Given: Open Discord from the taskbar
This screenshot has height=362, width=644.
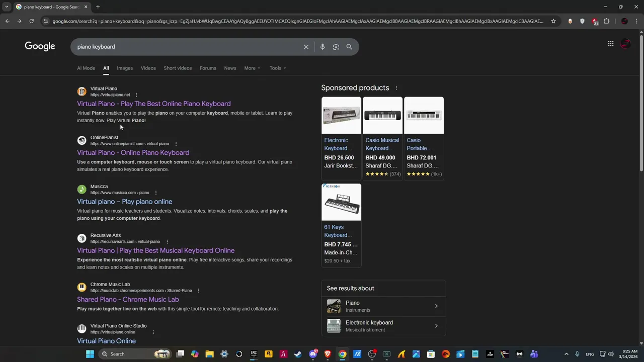Looking at the screenshot, I should [313, 354].
